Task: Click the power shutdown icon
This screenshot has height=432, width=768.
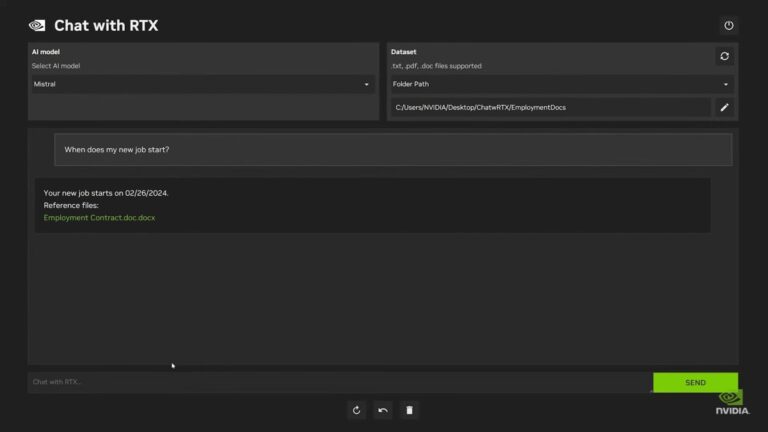Action: pos(728,25)
